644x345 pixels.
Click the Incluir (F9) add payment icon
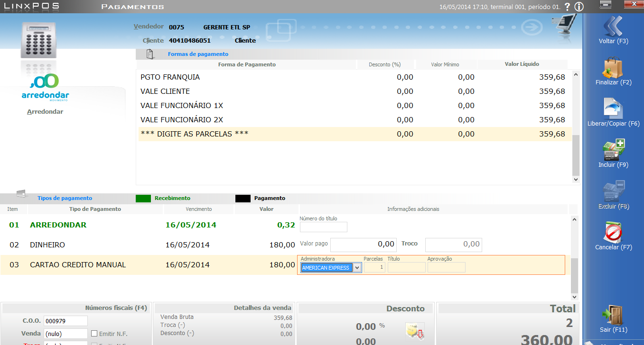[x=614, y=150]
